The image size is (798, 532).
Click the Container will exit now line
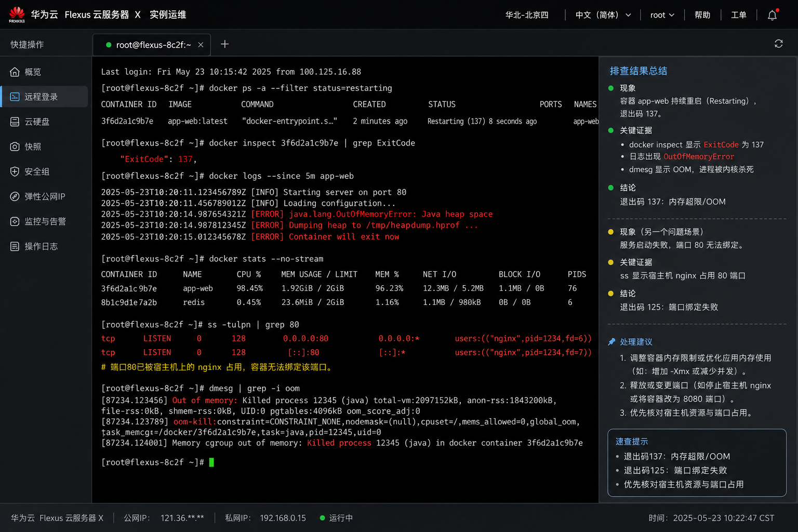pos(250,236)
